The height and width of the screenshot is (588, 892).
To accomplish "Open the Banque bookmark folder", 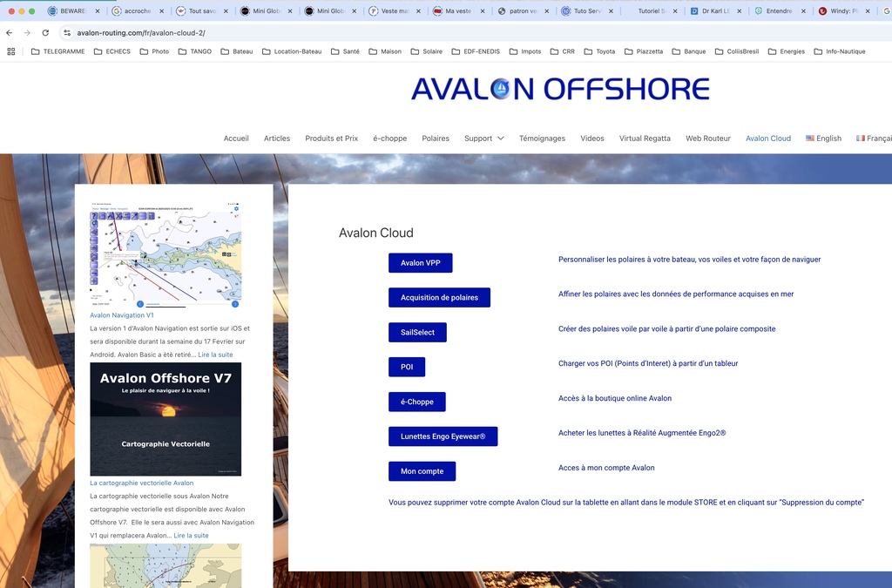I will [689, 51].
